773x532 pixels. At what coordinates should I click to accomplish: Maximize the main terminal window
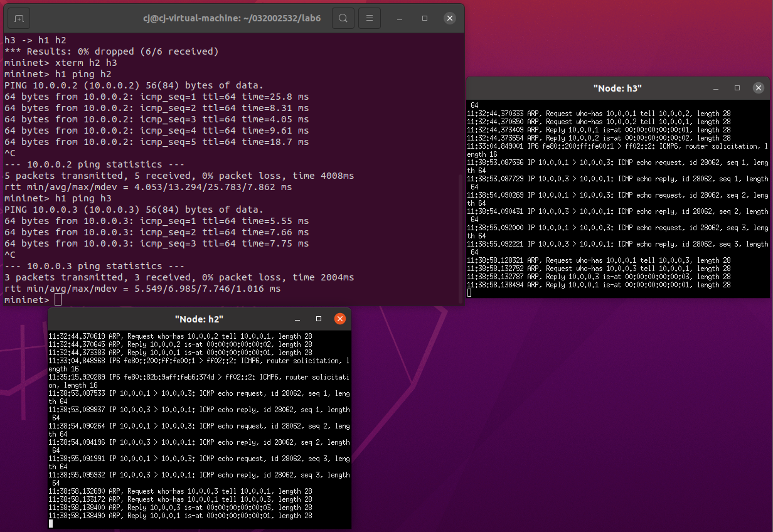click(425, 18)
